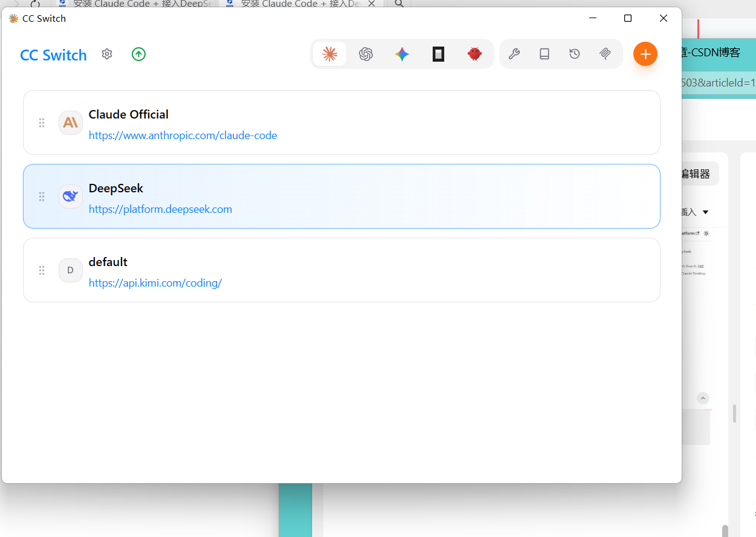The width and height of the screenshot is (756, 537).
Task: Grab the default provider drag handle
Action: [x=42, y=270]
